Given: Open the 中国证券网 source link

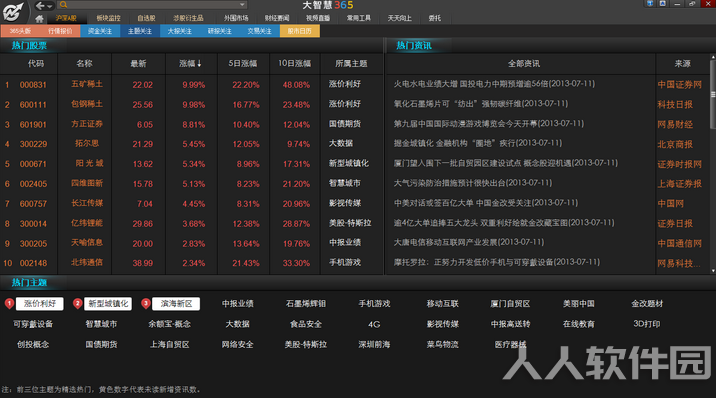Looking at the screenshot, I should coord(679,84).
